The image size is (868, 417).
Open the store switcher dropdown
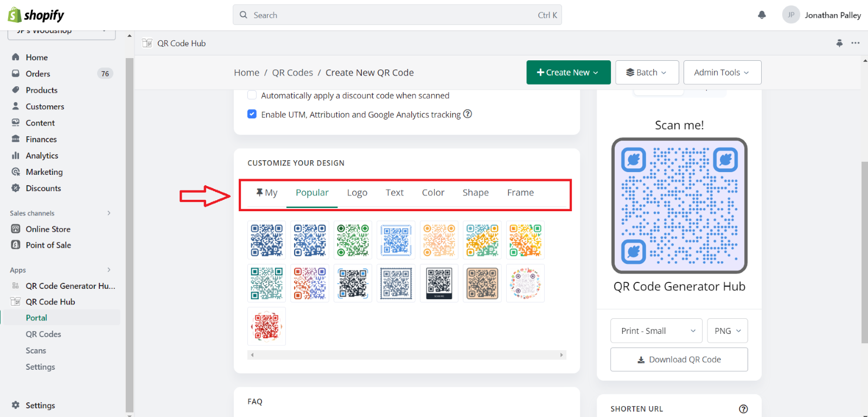click(x=61, y=34)
